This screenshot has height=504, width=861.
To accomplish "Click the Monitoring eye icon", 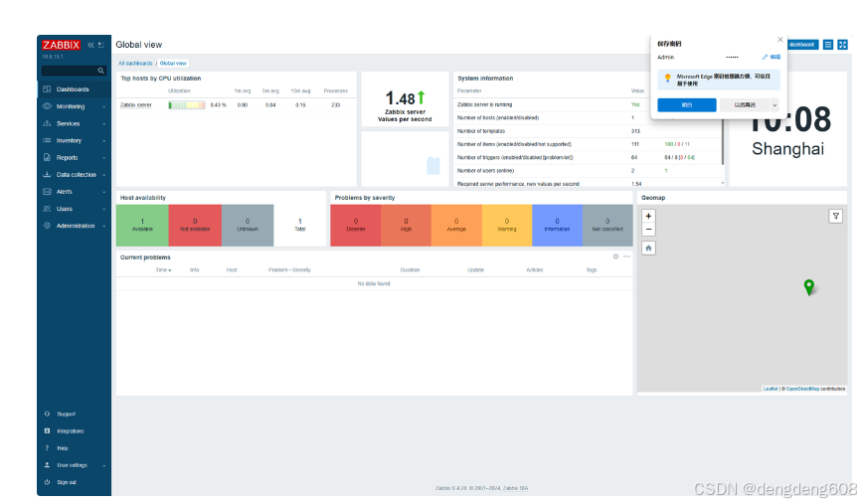I will pos(47,106).
